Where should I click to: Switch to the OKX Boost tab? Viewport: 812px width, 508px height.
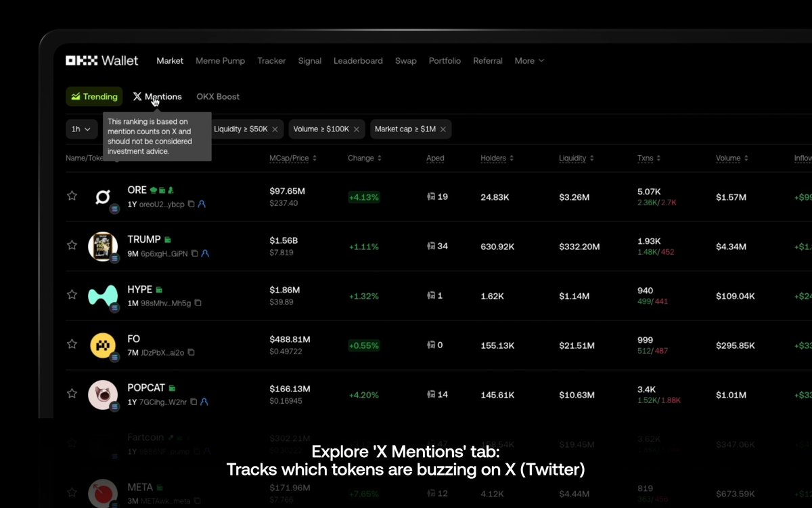coord(218,97)
